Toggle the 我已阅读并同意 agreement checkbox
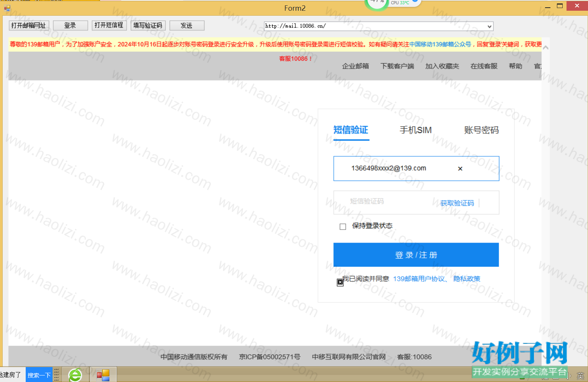Viewport: 588px width, 382px height. (x=340, y=282)
